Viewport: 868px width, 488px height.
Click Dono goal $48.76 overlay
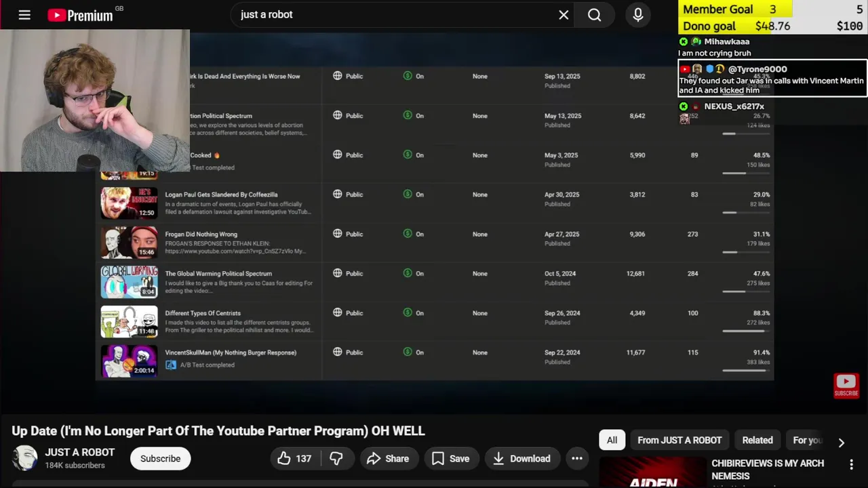click(x=773, y=26)
